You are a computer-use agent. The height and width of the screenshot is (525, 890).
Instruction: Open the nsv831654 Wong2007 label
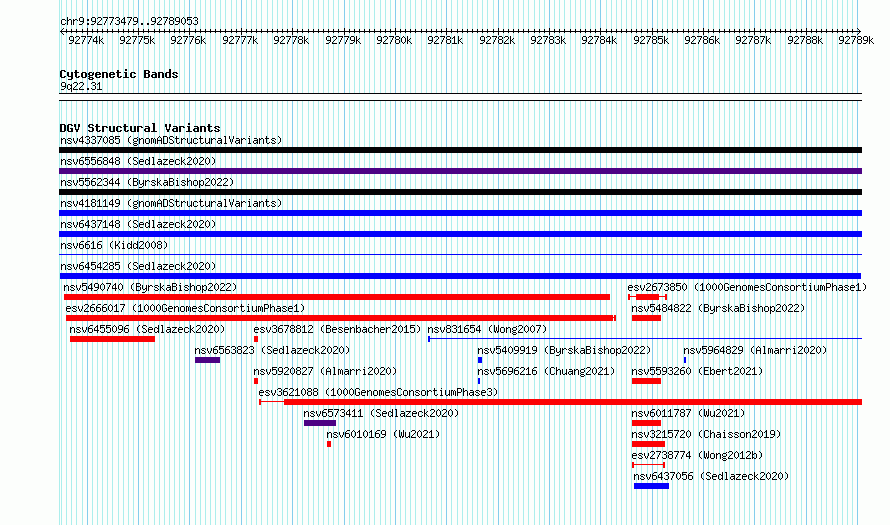click(487, 329)
